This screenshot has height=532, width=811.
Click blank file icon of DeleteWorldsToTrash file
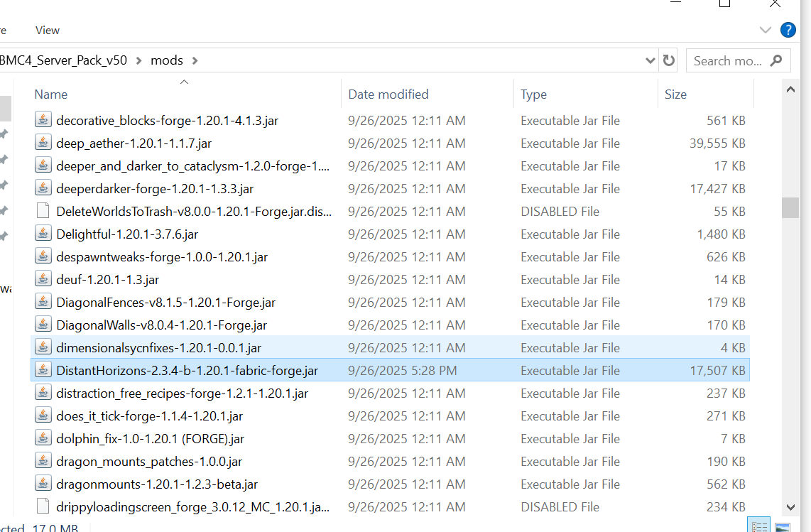(43, 211)
